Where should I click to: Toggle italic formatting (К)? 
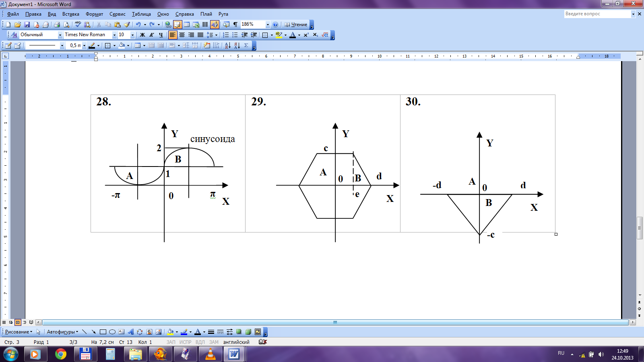point(151,35)
